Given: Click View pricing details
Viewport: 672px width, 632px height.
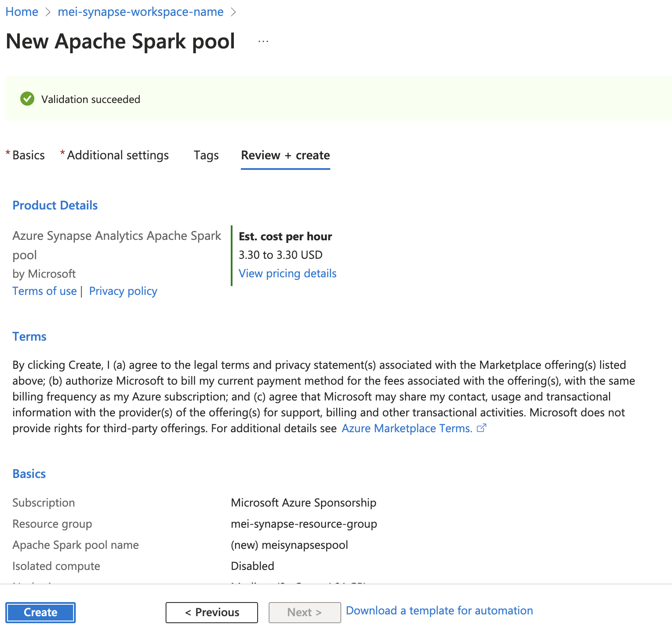Looking at the screenshot, I should coord(287,273).
